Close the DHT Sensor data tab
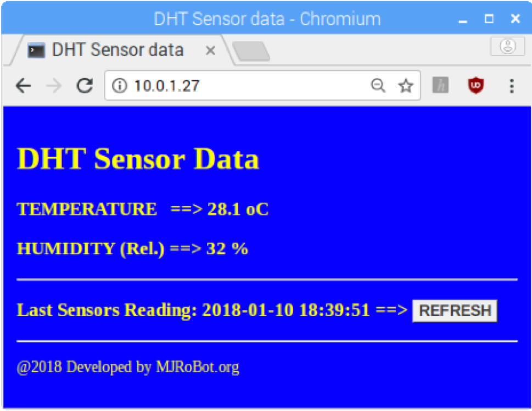Screen dimensions: 532x411 coord(210,49)
